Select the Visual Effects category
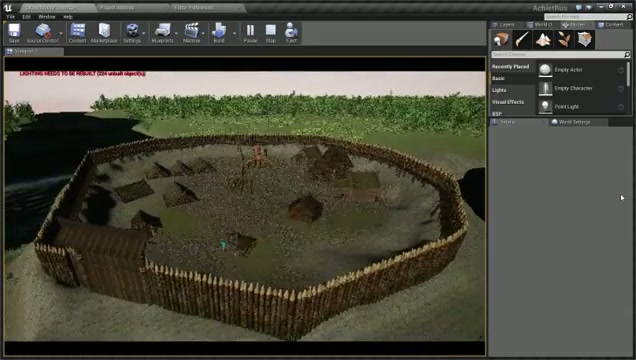This screenshot has height=360, width=636. coord(508,102)
